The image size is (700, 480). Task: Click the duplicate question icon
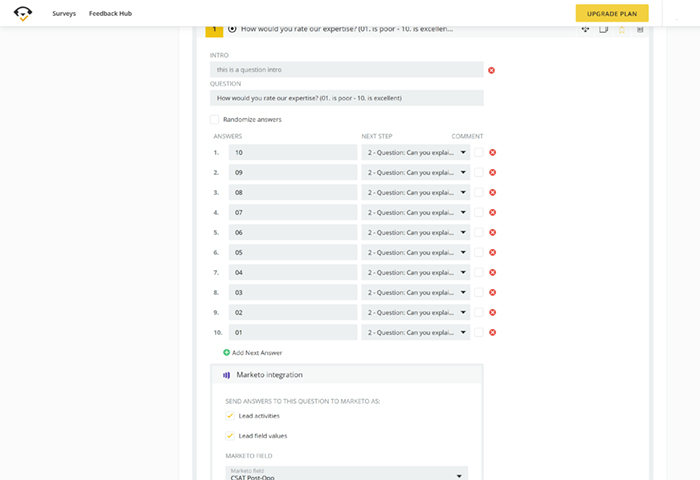pos(603,29)
